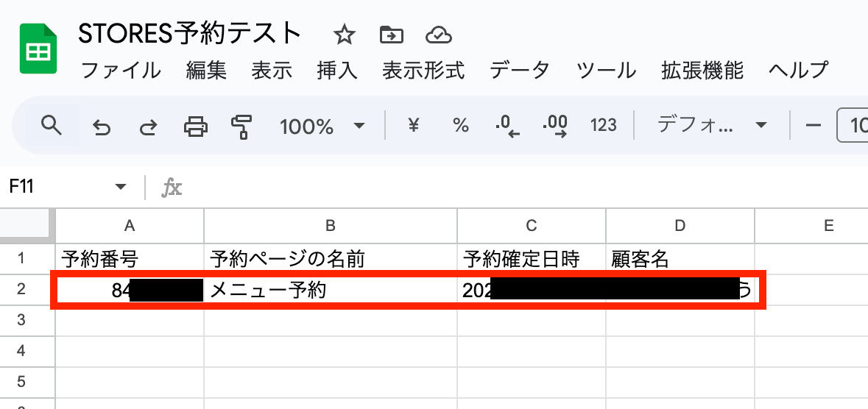Print the spreadsheet
The image size is (868, 409).
coord(195,127)
